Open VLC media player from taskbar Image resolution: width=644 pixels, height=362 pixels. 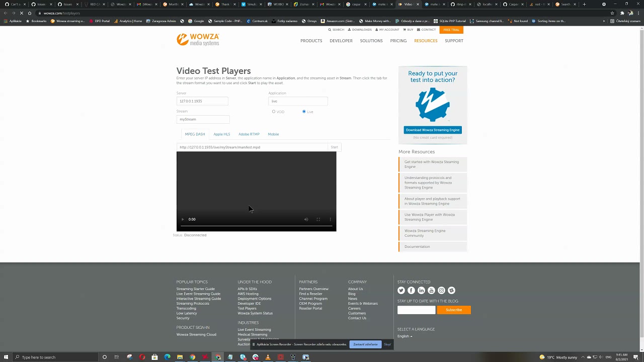(x=268, y=357)
